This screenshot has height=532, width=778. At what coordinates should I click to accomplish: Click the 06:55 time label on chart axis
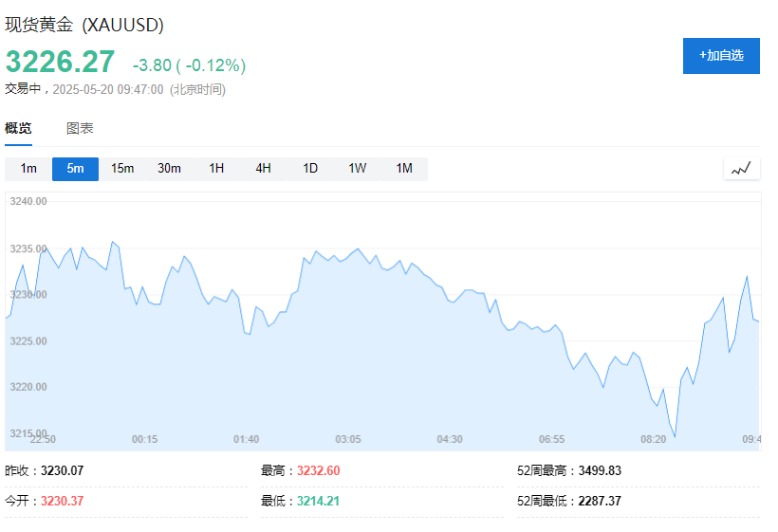coord(551,439)
